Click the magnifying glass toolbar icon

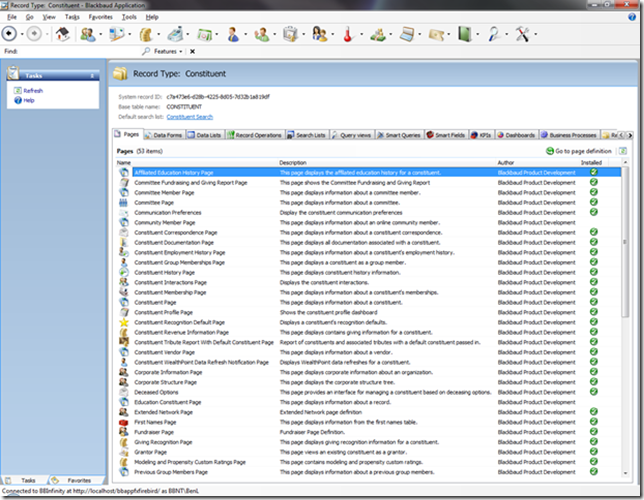click(495, 33)
